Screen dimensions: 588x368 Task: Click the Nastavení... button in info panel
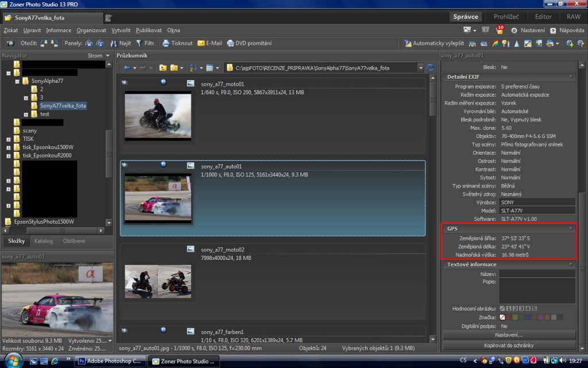(x=509, y=335)
